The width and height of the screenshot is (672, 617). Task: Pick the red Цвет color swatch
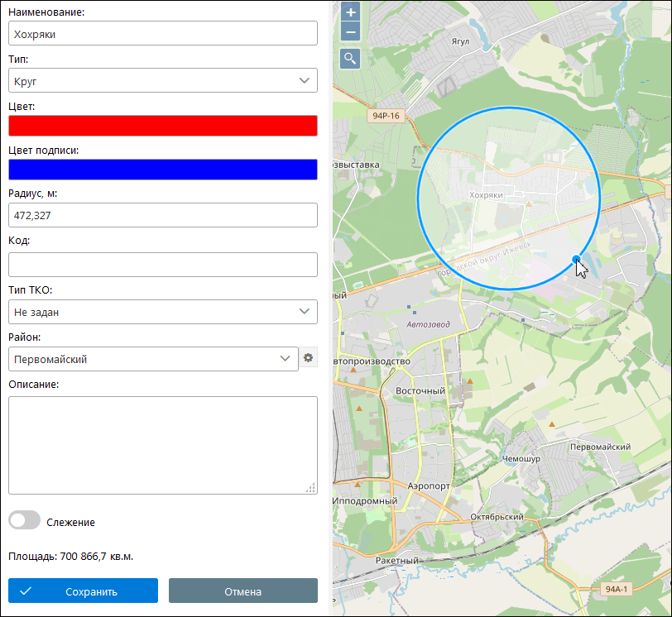[162, 126]
